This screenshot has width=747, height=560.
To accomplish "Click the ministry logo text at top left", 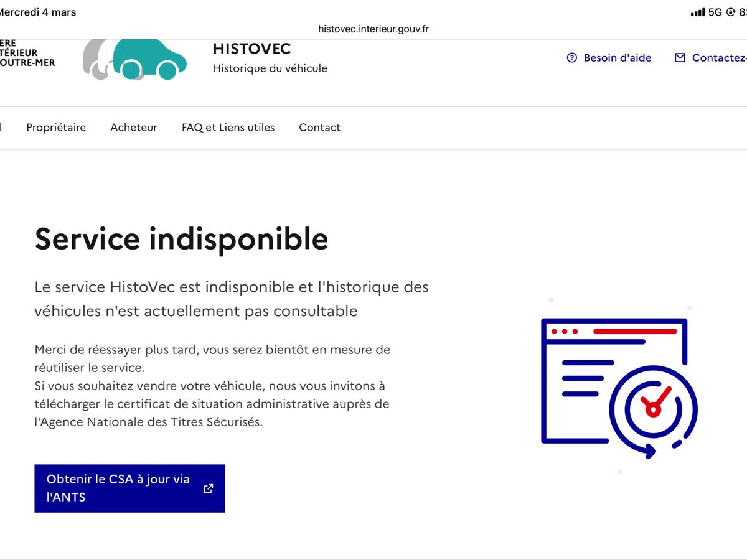I will click(27, 53).
